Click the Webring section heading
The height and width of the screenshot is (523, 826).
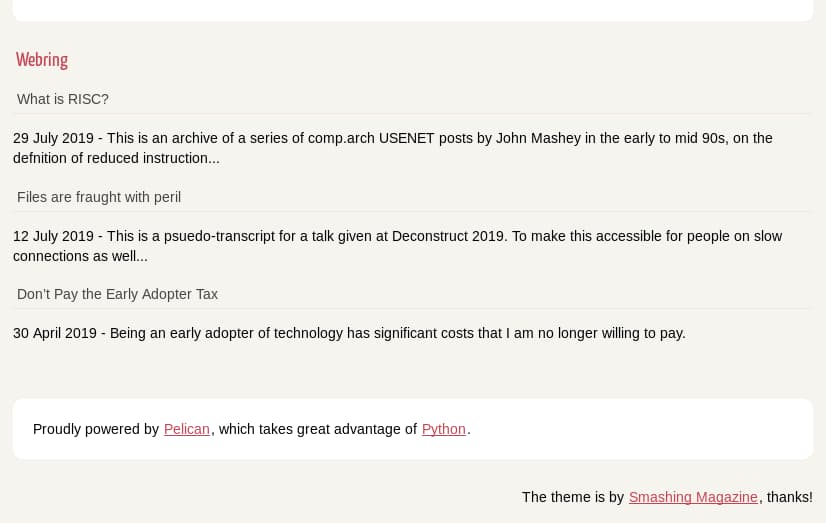(x=42, y=60)
